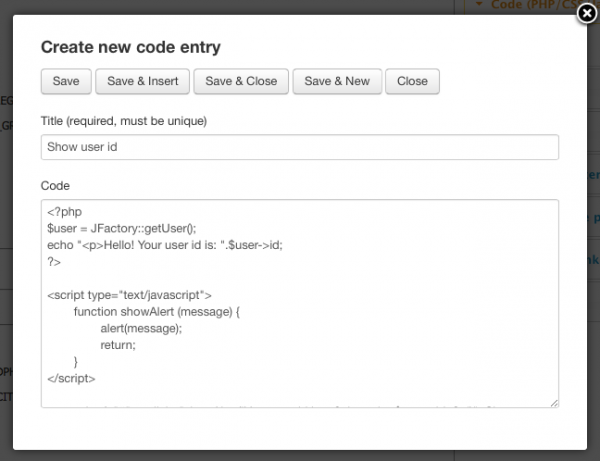Close the modal with the X icon
600x461 pixels.
pos(587,13)
